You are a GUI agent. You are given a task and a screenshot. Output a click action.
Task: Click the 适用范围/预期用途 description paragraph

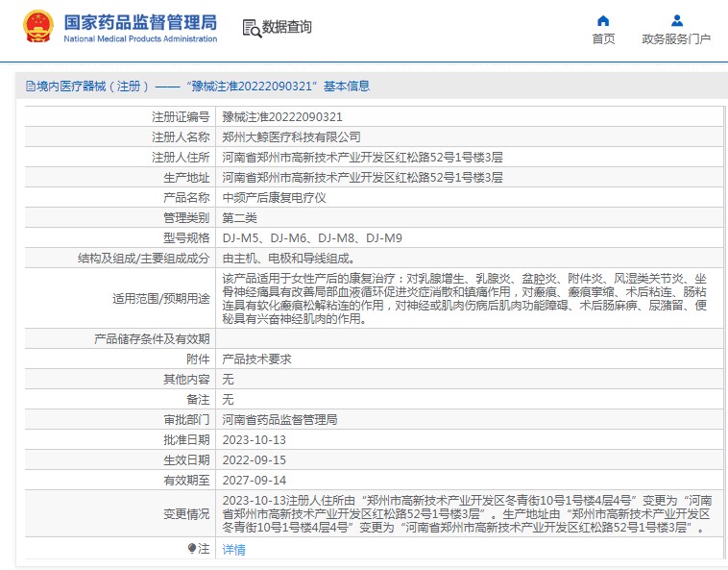464,298
